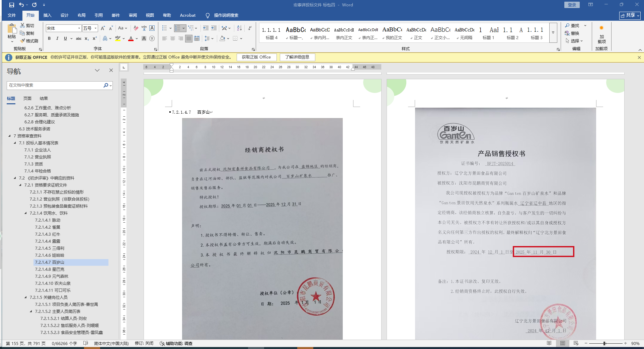Click the 了解详细信息 button
The image size is (644, 349).
(297, 57)
